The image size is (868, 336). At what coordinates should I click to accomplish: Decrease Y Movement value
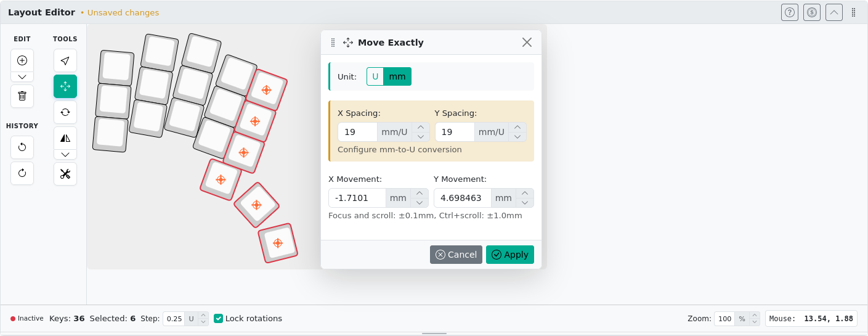(525, 202)
